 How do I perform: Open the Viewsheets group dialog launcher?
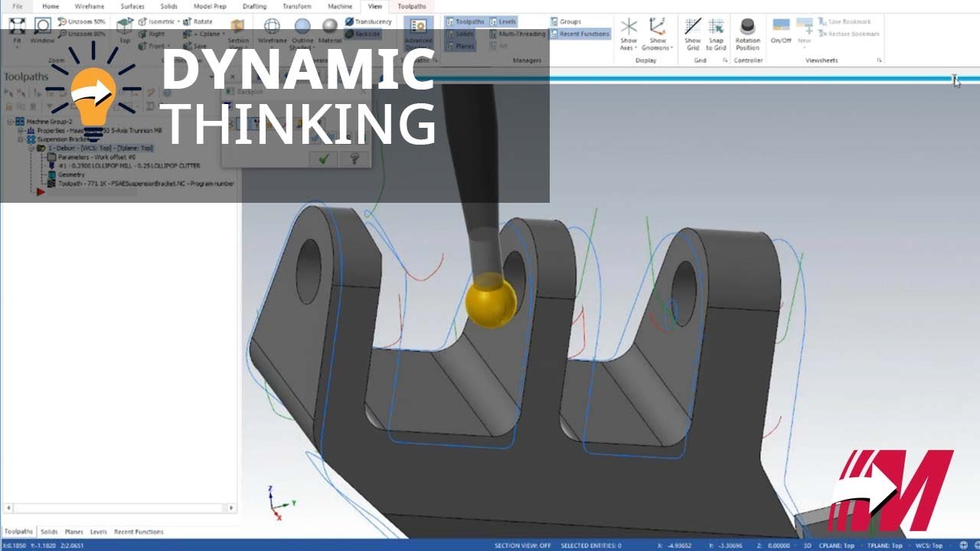click(x=879, y=60)
